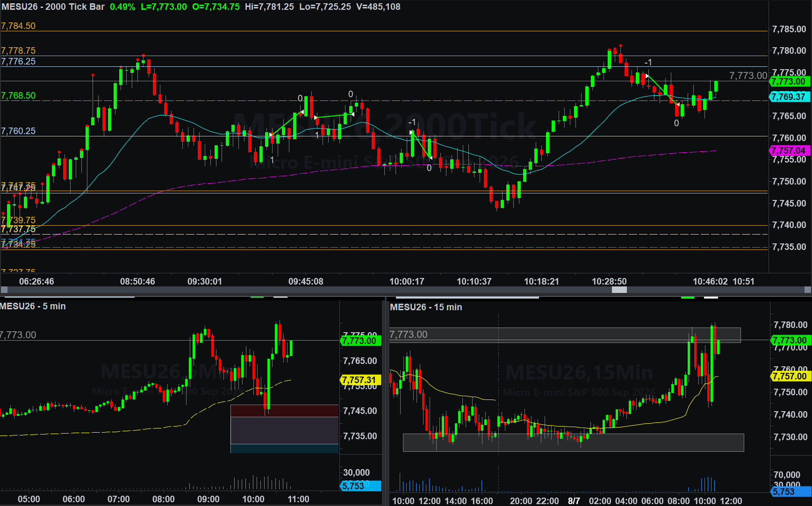The height and width of the screenshot is (506, 812).
Task: Click the gray 7,773.00 last-price label on tick chart
Action: [x=748, y=75]
